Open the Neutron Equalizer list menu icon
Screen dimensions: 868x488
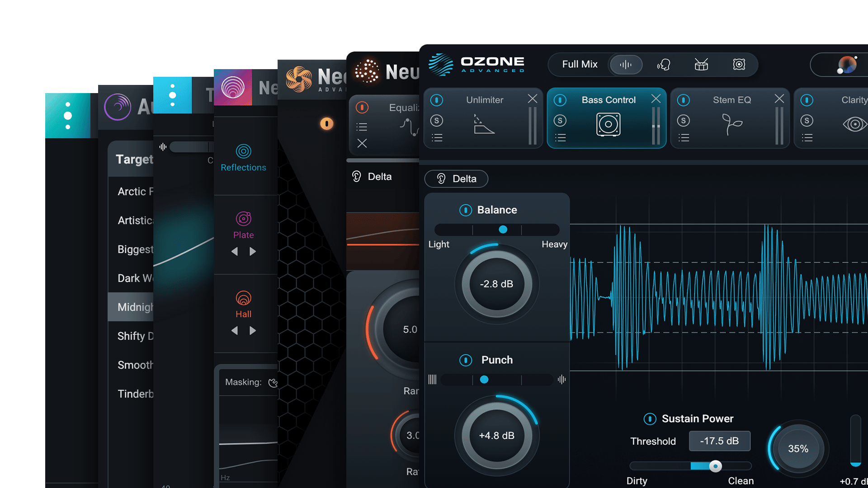pos(362,127)
